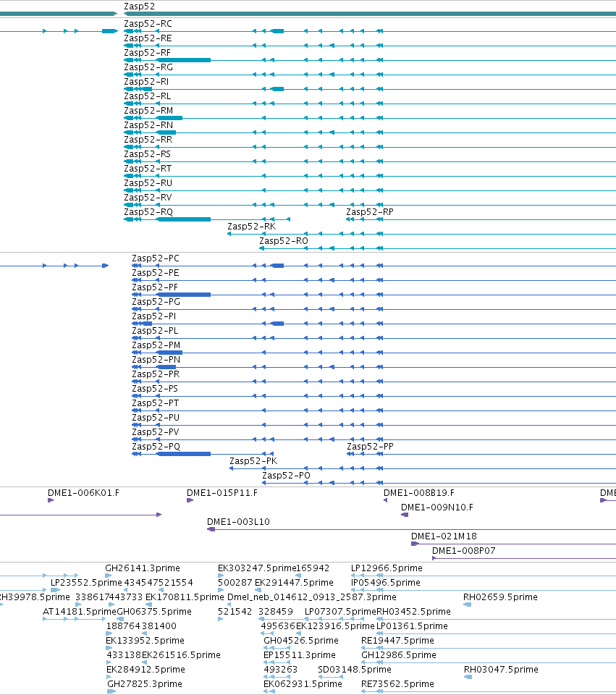
Task: Select the DME1-008P07 clone label
Action: tap(464, 551)
